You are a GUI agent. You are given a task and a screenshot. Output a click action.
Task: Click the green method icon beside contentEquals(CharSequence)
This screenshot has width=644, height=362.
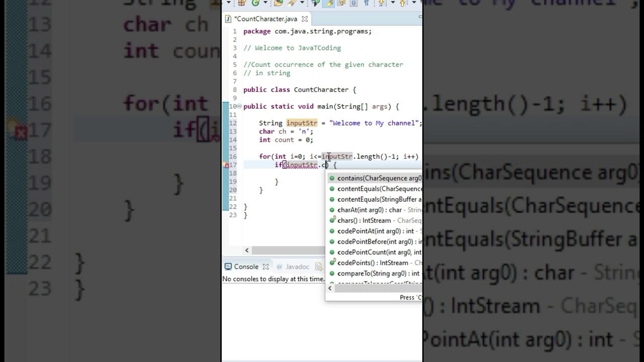(x=332, y=189)
